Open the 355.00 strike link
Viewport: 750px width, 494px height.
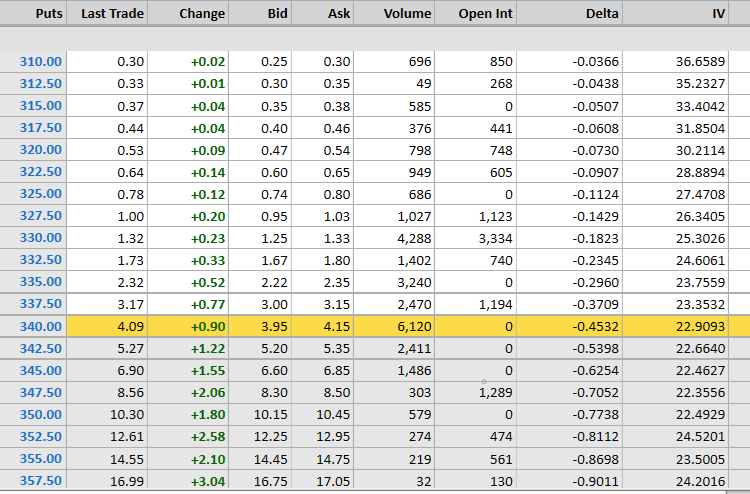coord(41,459)
